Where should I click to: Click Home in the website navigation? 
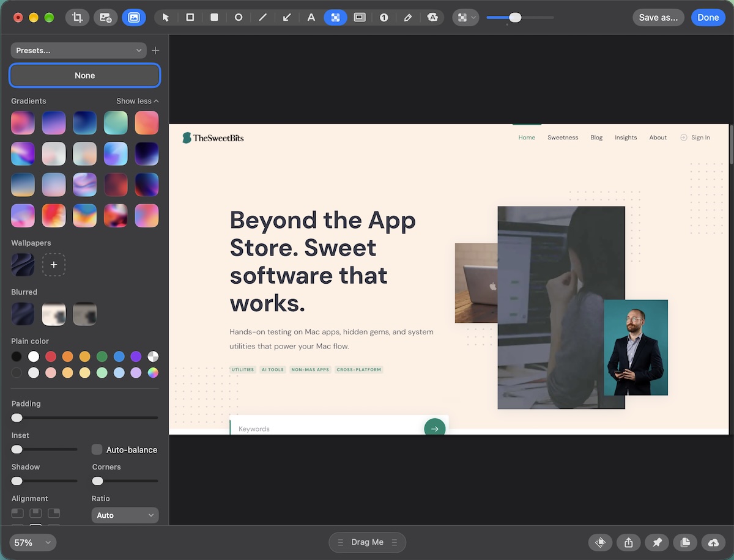pos(527,138)
